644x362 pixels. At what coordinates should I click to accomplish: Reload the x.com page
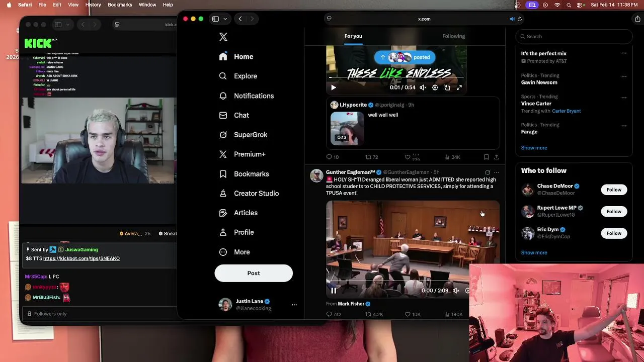point(520,19)
